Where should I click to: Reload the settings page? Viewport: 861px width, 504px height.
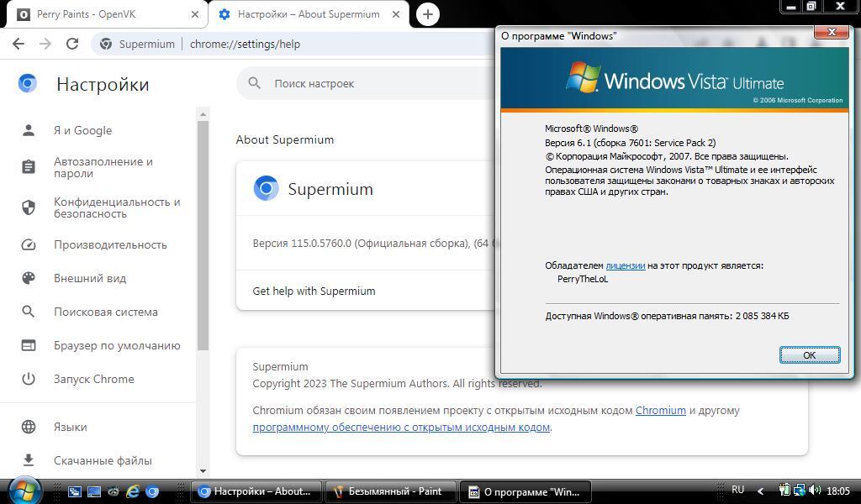pyautogui.click(x=72, y=44)
